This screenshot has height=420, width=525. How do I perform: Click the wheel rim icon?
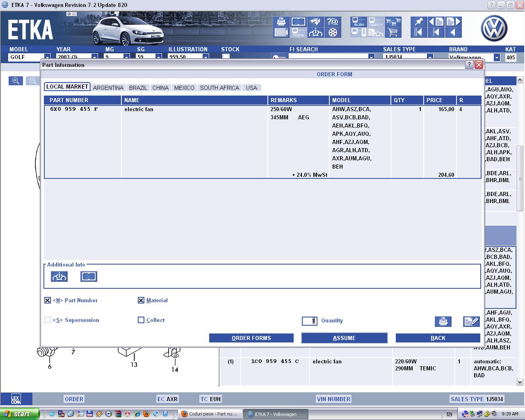(333, 32)
